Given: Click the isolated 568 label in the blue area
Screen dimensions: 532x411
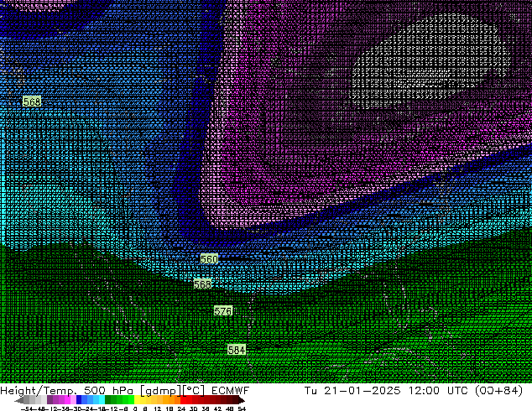Looking at the screenshot, I should (32, 101).
